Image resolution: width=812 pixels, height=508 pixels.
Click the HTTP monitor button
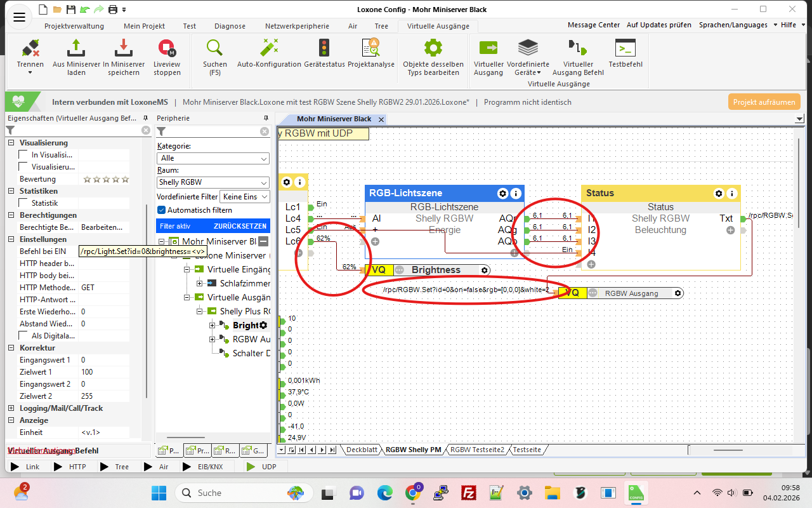pos(70,467)
